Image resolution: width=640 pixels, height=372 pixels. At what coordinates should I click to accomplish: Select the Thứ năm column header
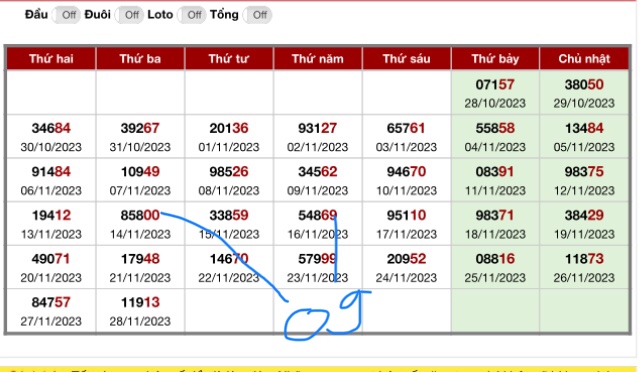pos(318,59)
